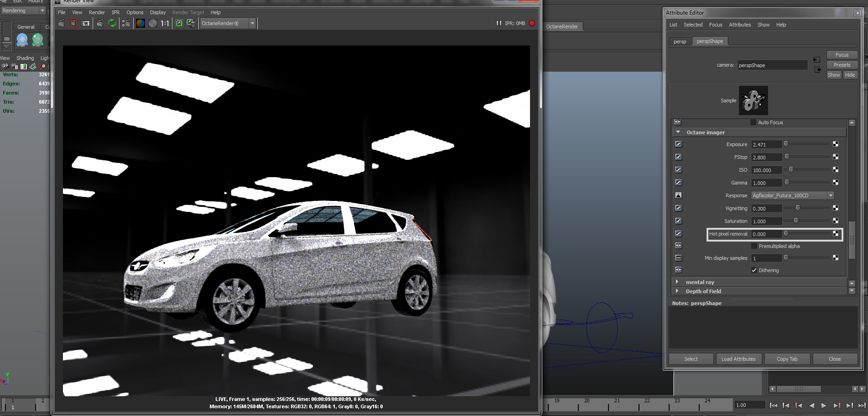Toggle the Gamma curve button
The image size is (868, 416).
point(678,183)
